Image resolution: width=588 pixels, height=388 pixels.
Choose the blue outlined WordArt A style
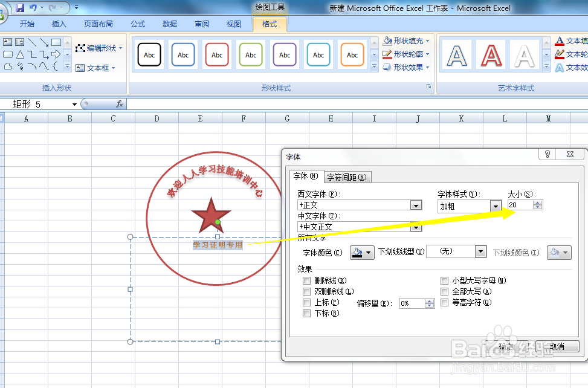pos(457,55)
